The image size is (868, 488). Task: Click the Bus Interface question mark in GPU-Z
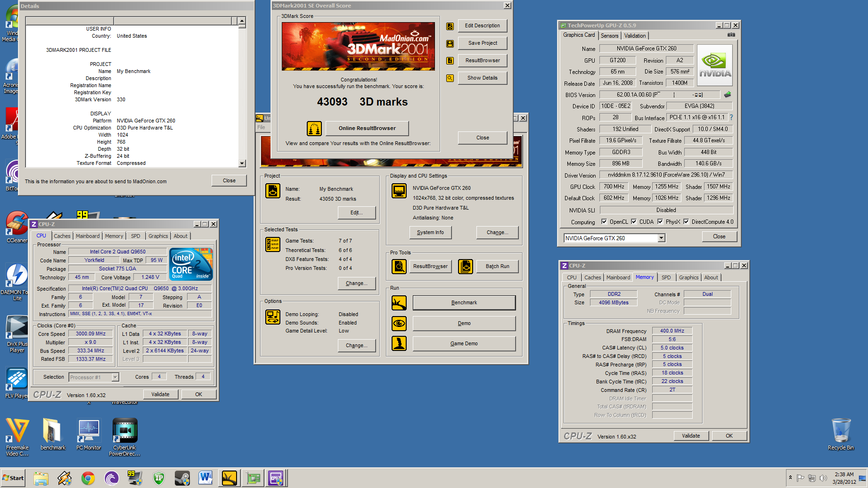(x=731, y=117)
